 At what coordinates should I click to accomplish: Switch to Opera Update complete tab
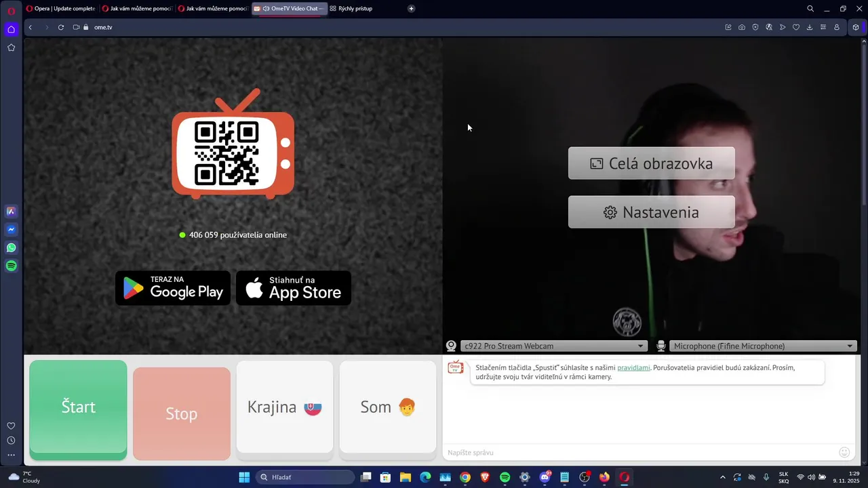point(61,9)
